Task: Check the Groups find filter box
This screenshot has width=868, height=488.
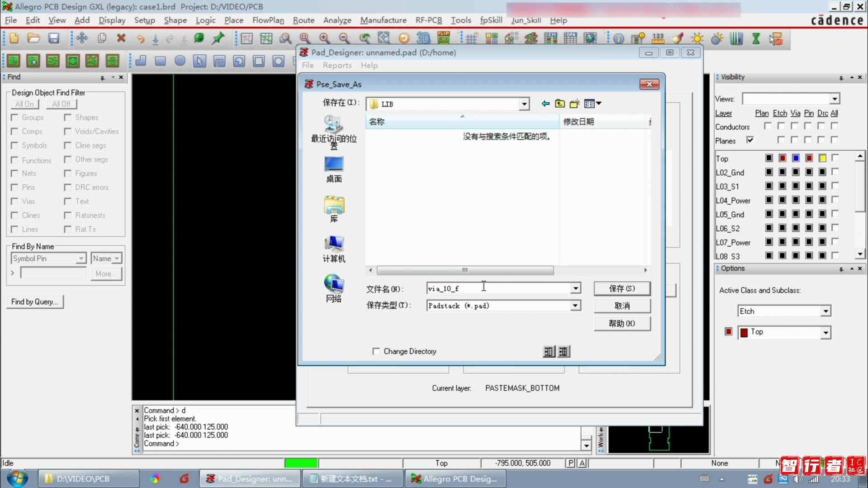Action: [14, 118]
